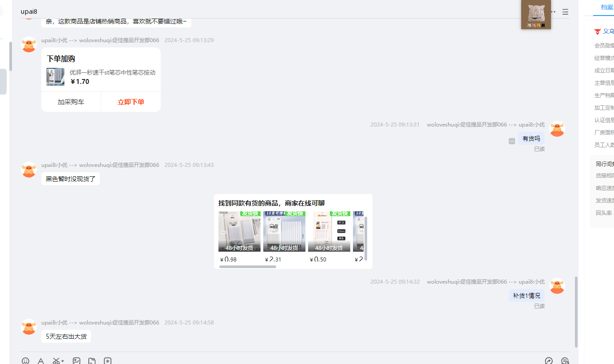Open the quick reply icon at bottom right
This screenshot has height=364, width=614.
pyautogui.click(x=549, y=361)
